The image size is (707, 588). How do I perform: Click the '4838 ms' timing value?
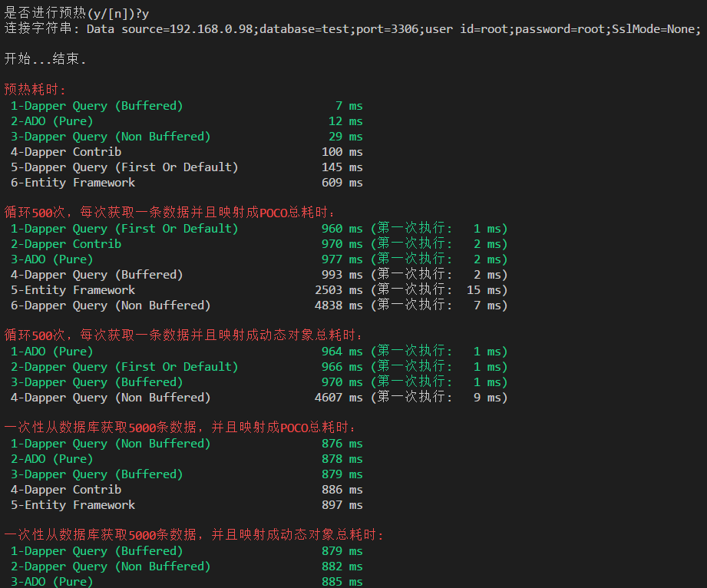[339, 306]
